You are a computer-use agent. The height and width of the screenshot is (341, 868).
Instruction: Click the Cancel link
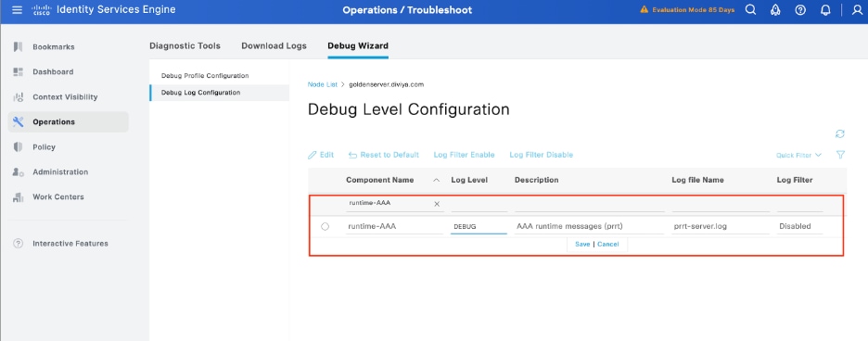[x=607, y=244]
